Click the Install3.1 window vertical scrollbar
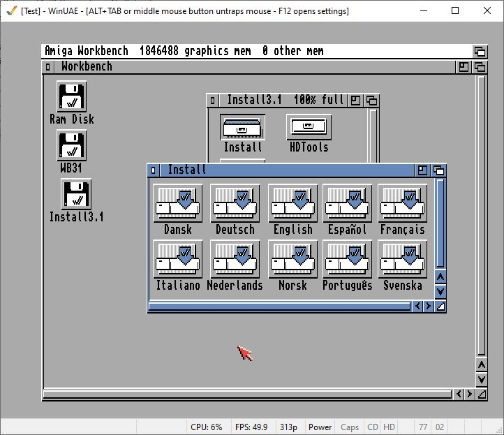Viewport: 504px width, 435px height. (373, 136)
